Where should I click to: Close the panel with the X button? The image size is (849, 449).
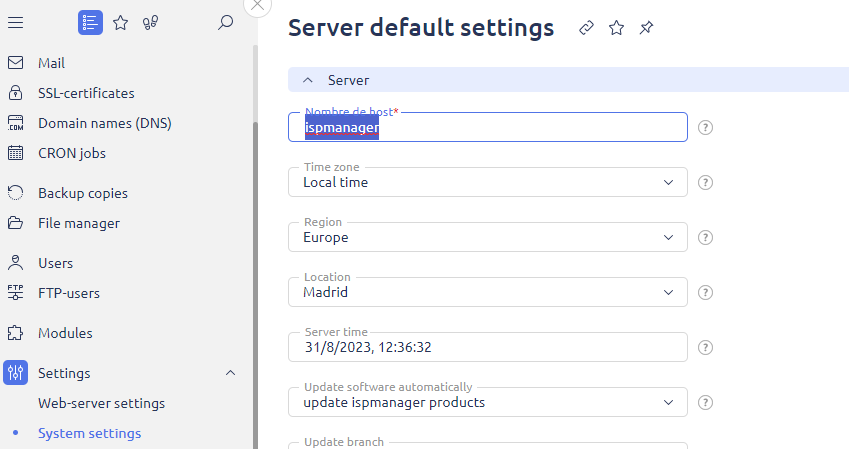click(258, 5)
